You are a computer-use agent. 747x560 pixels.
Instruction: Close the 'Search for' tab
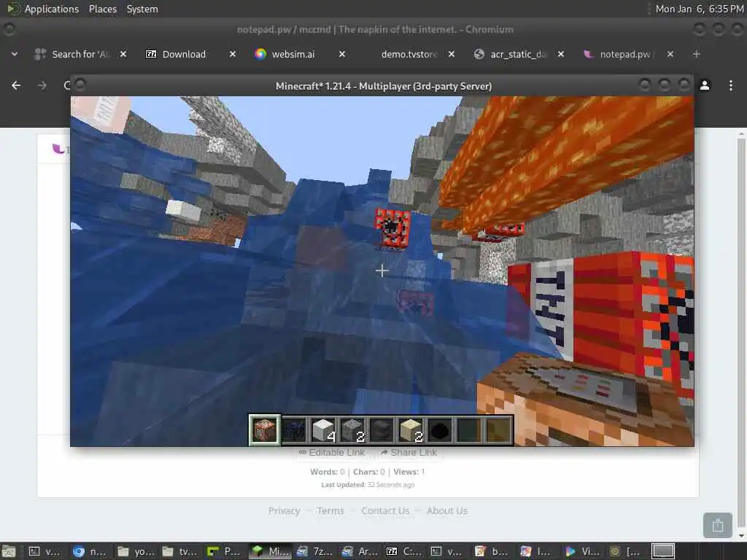[x=123, y=54]
